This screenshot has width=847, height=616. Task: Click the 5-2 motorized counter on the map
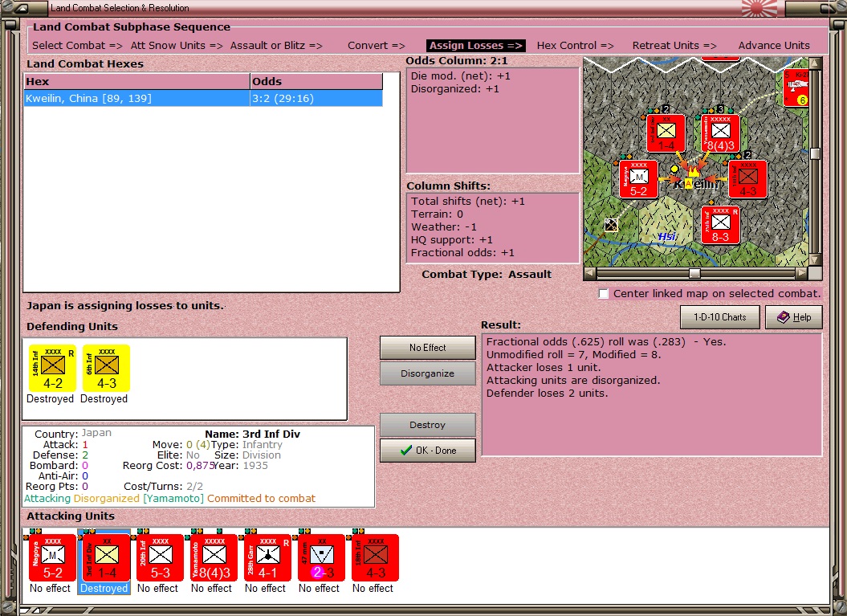(x=638, y=179)
